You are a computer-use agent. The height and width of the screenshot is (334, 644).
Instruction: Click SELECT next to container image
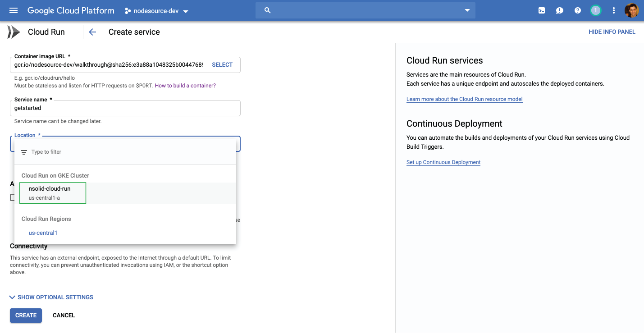[x=222, y=65]
